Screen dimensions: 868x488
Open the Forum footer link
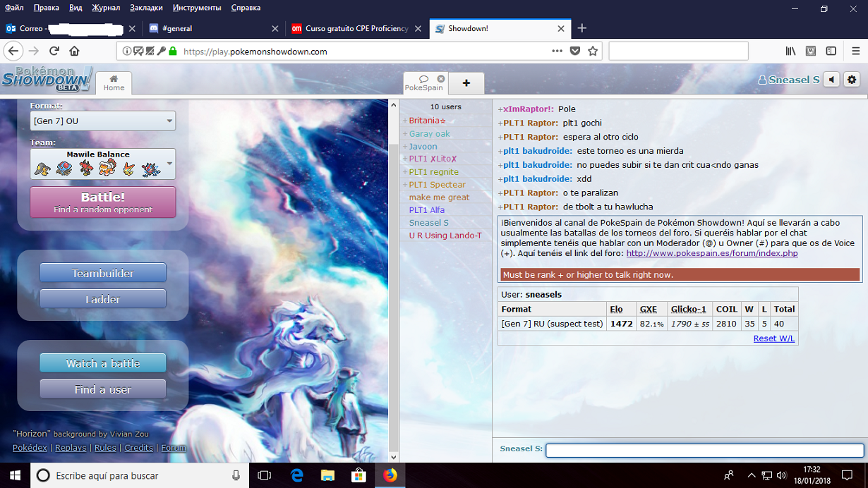(174, 447)
